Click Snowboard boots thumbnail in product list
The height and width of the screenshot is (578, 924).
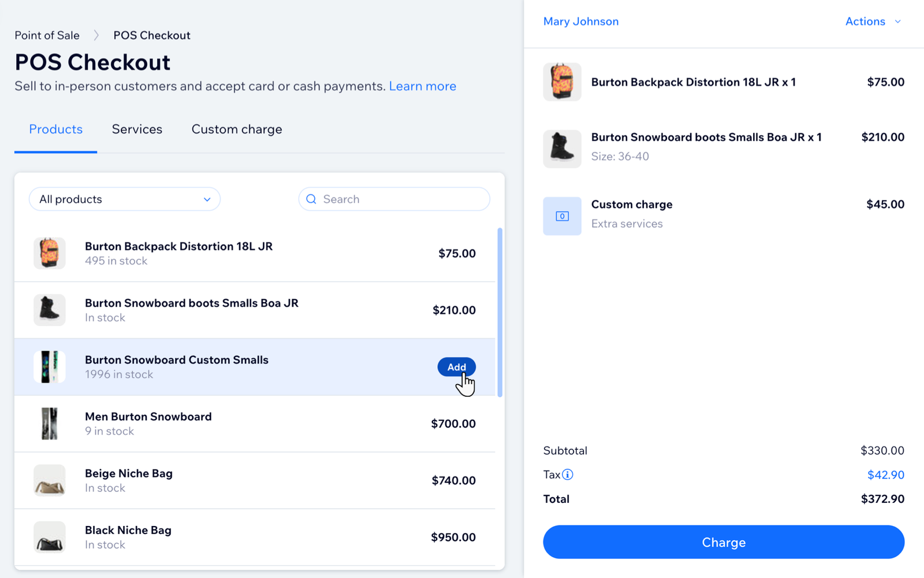(49, 310)
